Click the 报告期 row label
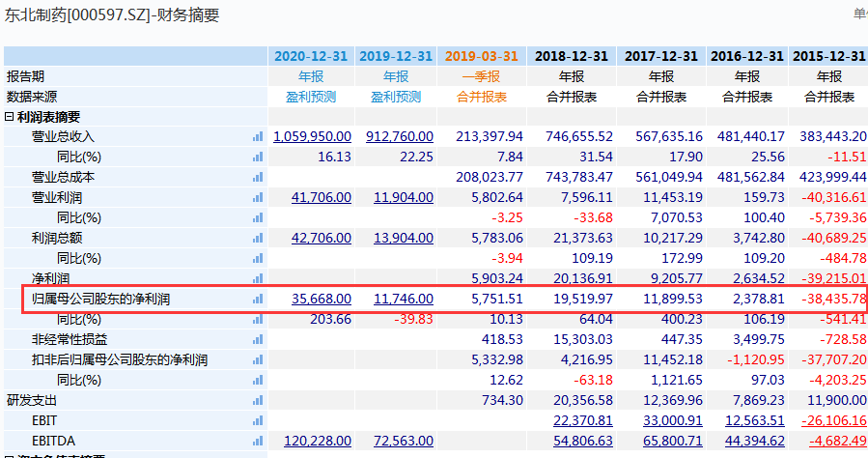 point(25,76)
